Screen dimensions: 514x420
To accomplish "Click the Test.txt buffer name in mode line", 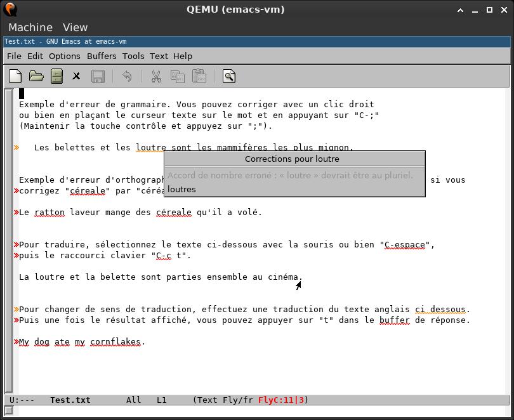I will (70, 400).
